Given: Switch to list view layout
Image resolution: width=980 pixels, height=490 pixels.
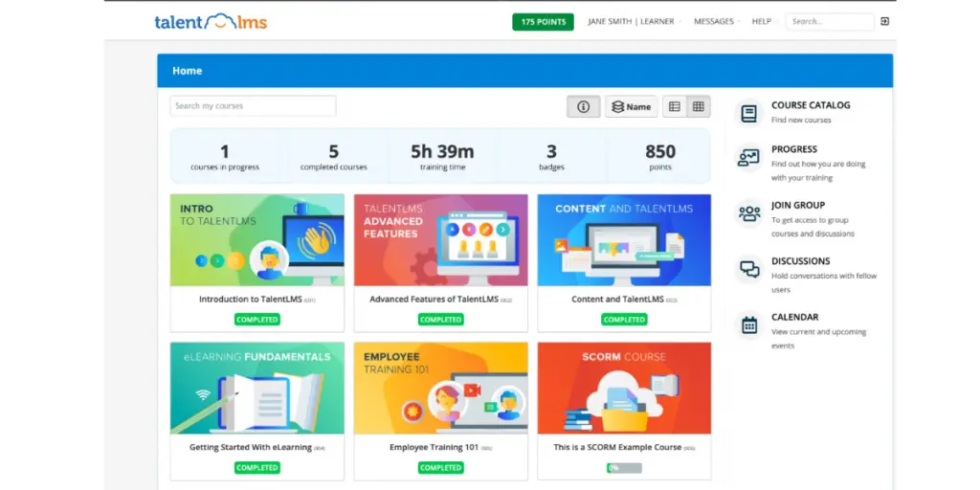Looking at the screenshot, I should [675, 106].
